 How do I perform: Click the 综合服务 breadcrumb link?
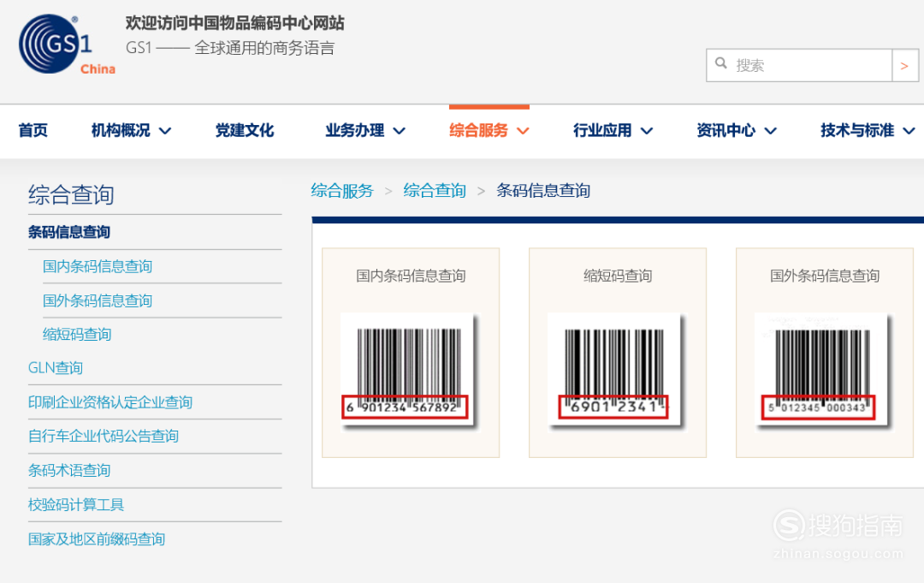342,191
